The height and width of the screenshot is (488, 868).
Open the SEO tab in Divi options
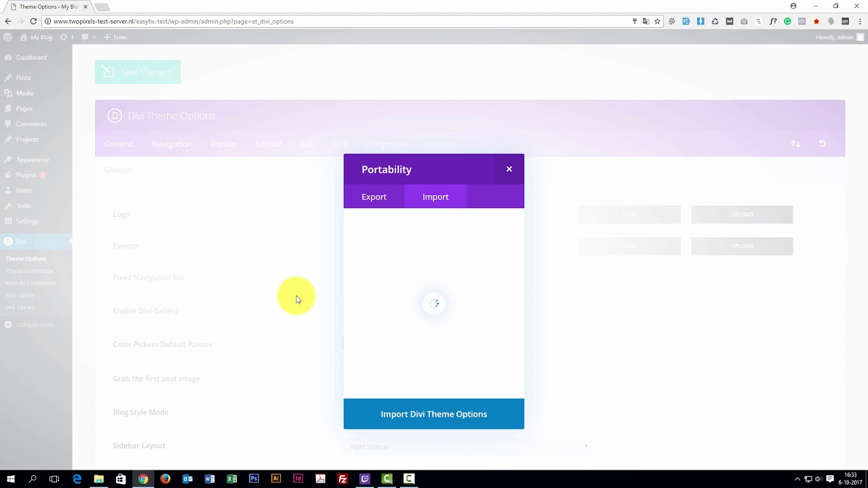point(339,144)
